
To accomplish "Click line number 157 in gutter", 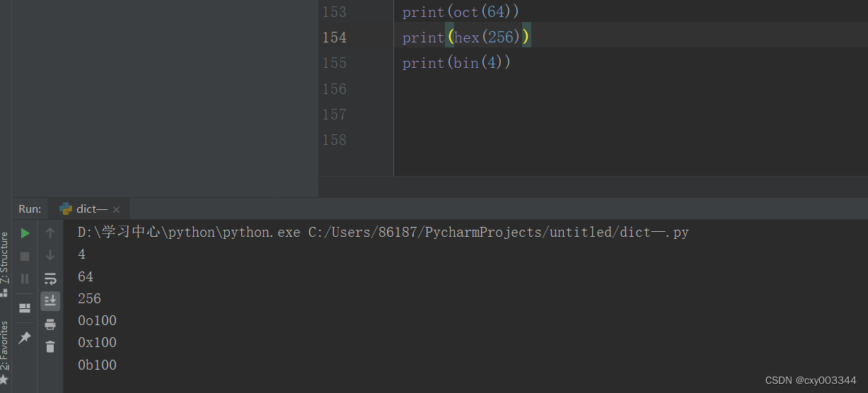I will coord(335,115).
